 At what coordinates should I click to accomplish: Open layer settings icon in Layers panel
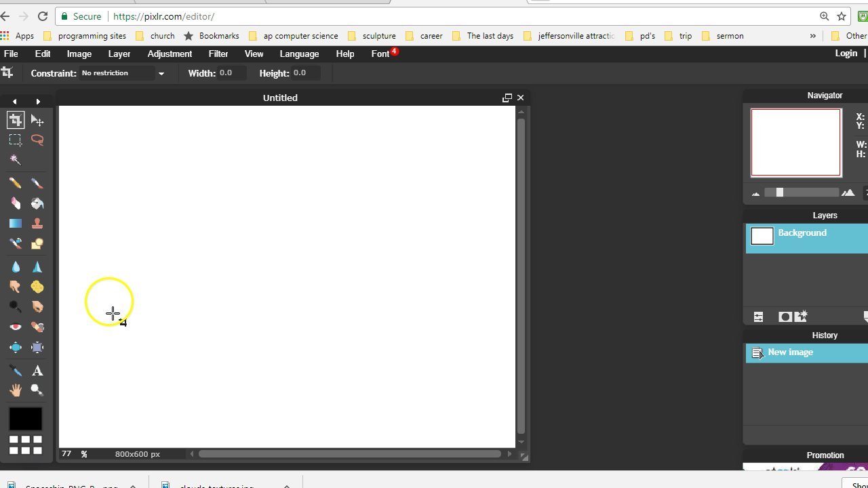point(758,317)
